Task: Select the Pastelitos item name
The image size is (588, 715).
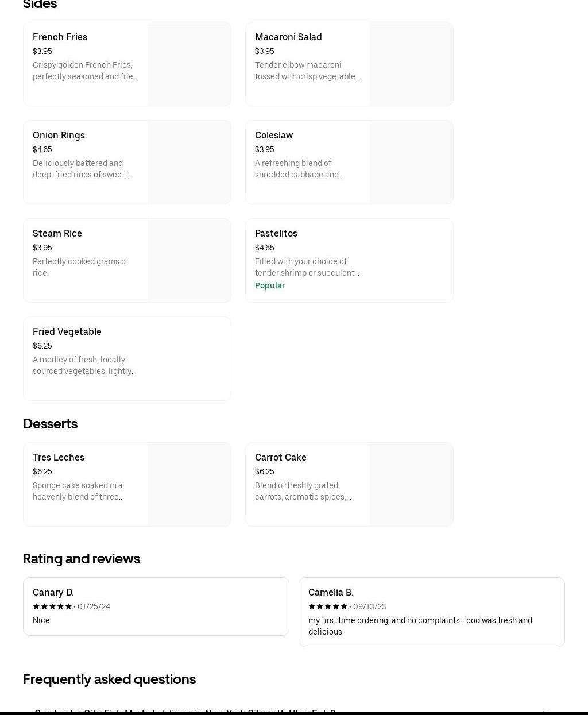Action: 276,233
